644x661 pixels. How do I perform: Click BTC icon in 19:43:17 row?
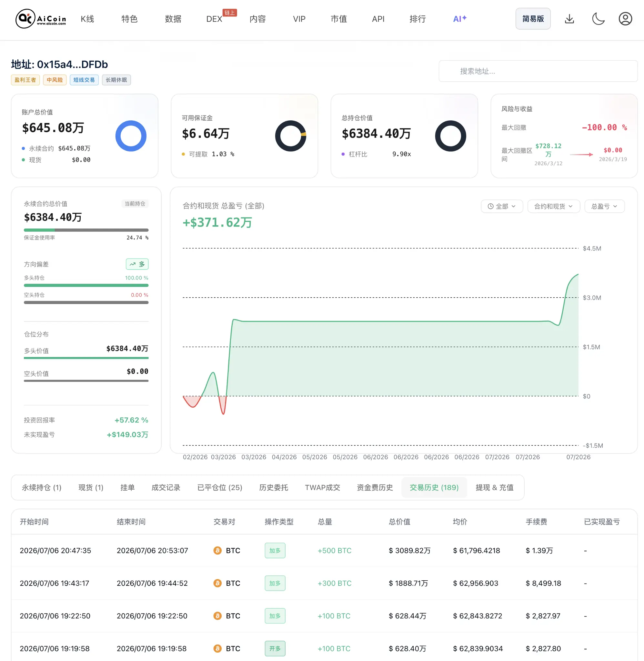click(217, 583)
